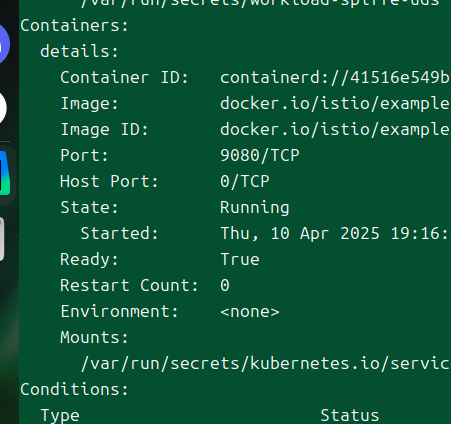
Task: Open the gray app icon in the dock
Action: tap(2, 239)
